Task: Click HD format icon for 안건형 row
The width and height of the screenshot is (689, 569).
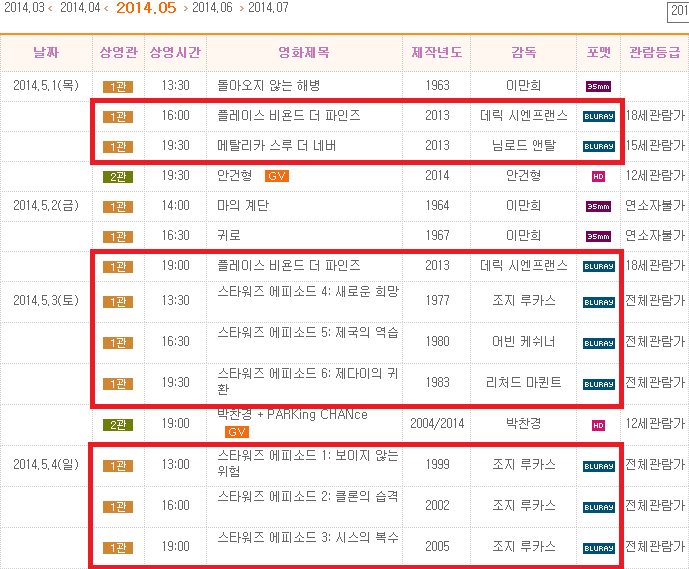Action: pos(598,177)
